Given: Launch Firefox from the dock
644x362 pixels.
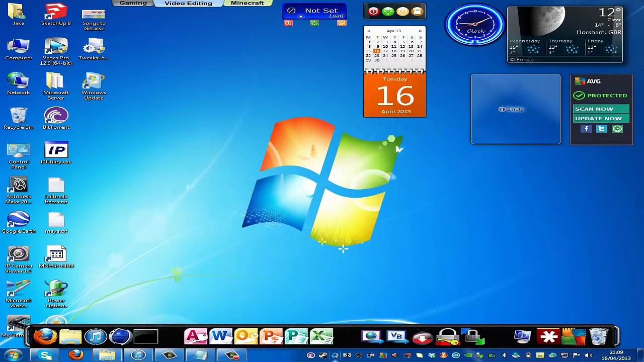Looking at the screenshot, I should click(x=45, y=336).
